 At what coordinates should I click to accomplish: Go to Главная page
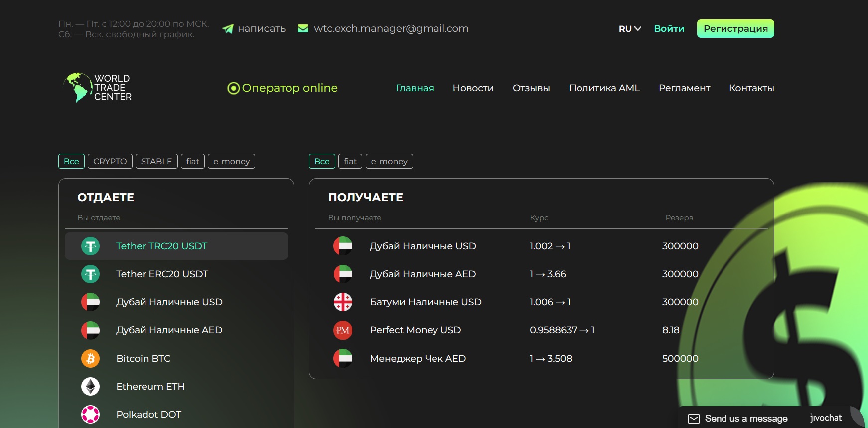[415, 88]
